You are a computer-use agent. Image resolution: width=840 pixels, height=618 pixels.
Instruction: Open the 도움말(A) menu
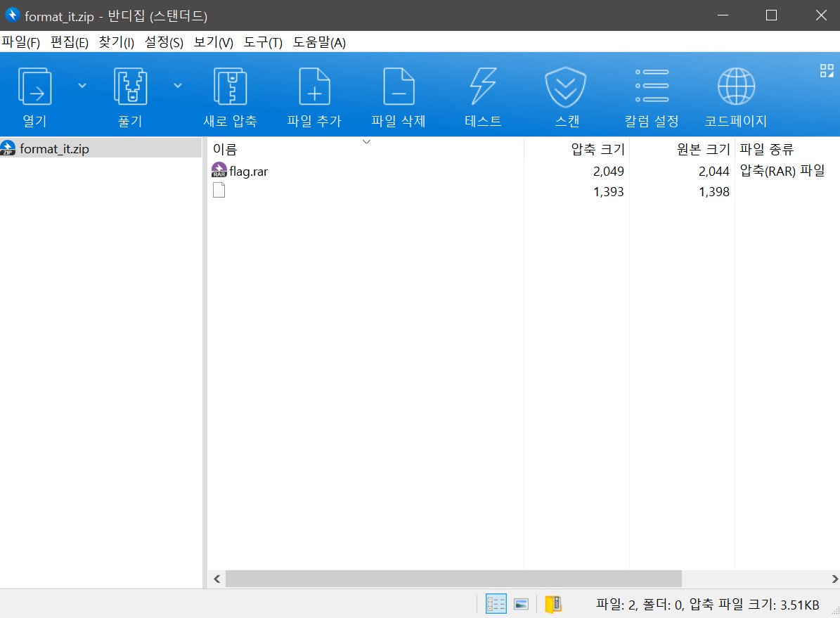pyautogui.click(x=318, y=42)
